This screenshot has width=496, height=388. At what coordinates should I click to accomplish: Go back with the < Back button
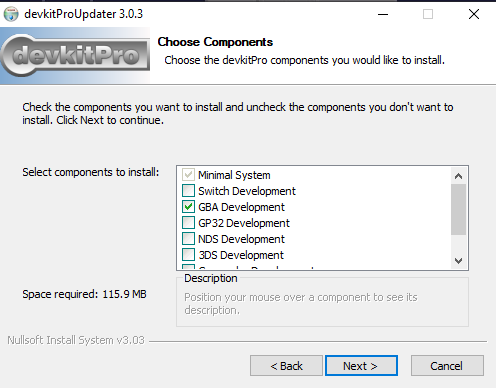click(286, 366)
